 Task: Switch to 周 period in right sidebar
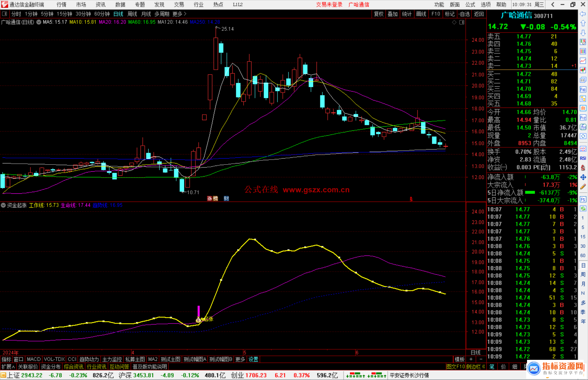583,274
